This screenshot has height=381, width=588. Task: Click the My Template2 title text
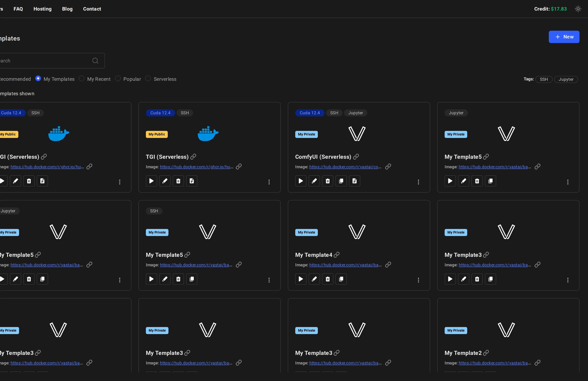(x=463, y=353)
